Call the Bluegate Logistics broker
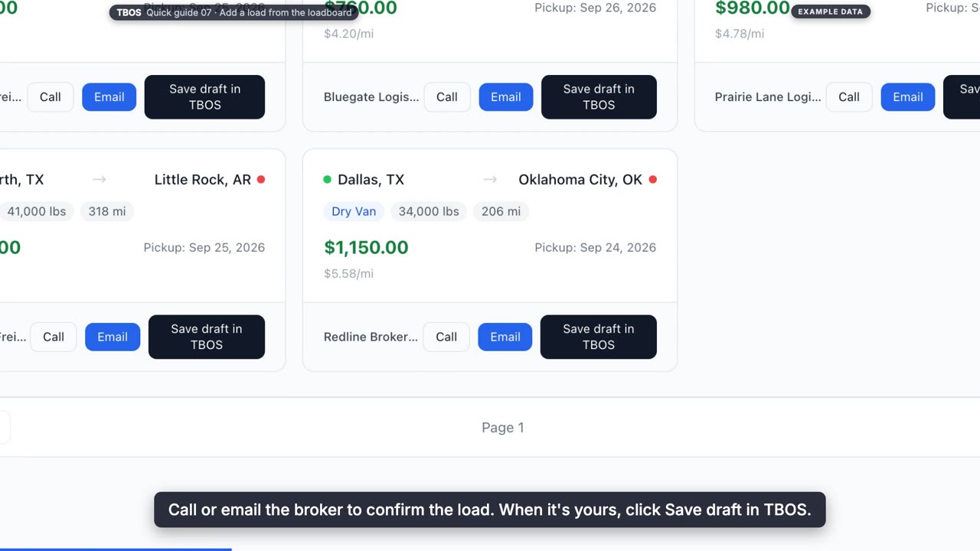Image resolution: width=980 pixels, height=551 pixels. pos(447,97)
